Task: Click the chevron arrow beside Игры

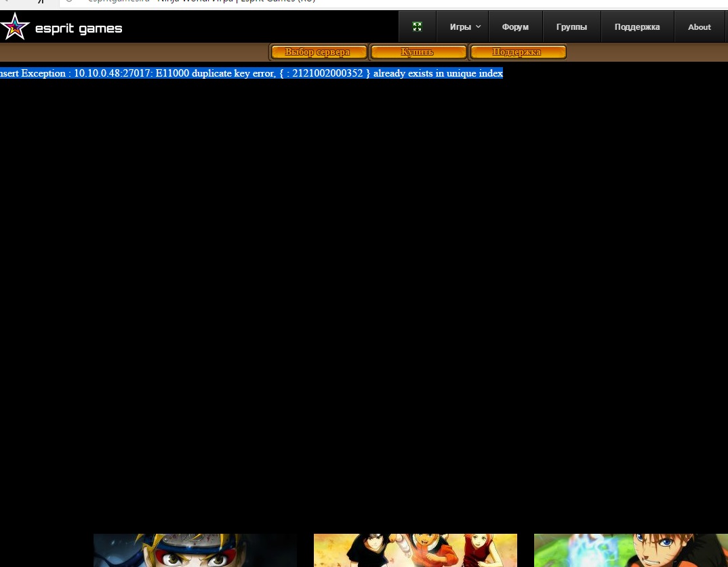Action: click(478, 27)
